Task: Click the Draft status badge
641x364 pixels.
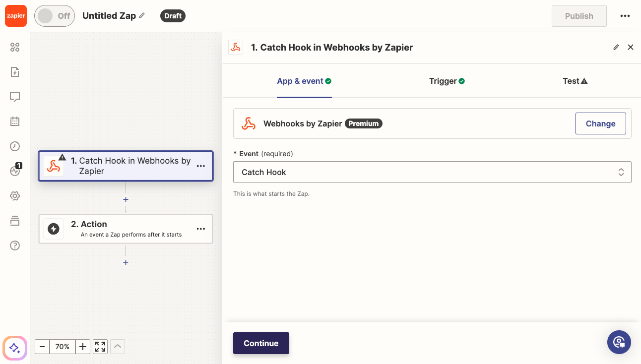Action: tap(173, 16)
